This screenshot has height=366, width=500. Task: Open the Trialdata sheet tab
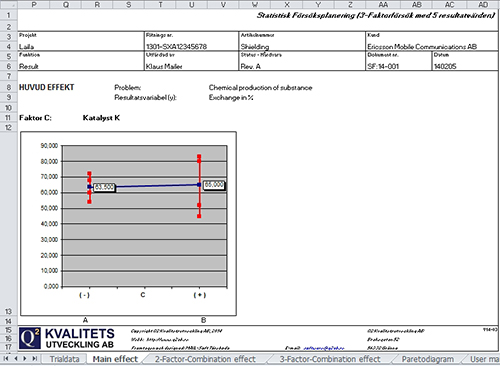[64, 359]
